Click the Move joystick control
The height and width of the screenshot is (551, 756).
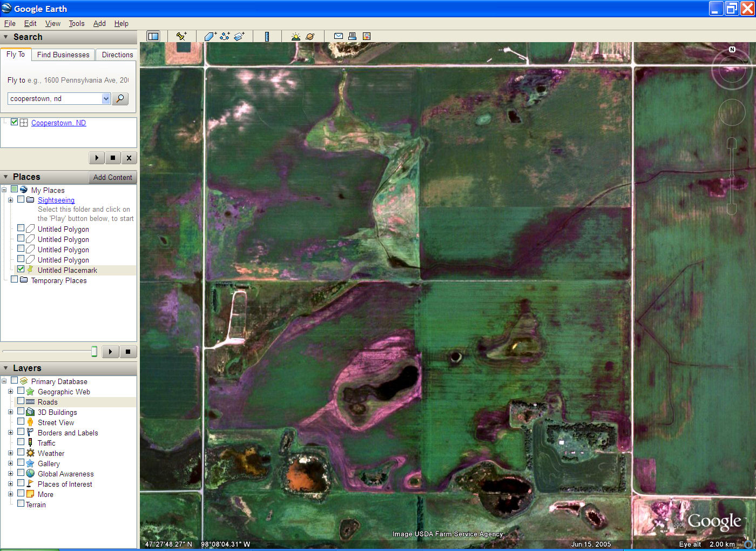point(732,113)
